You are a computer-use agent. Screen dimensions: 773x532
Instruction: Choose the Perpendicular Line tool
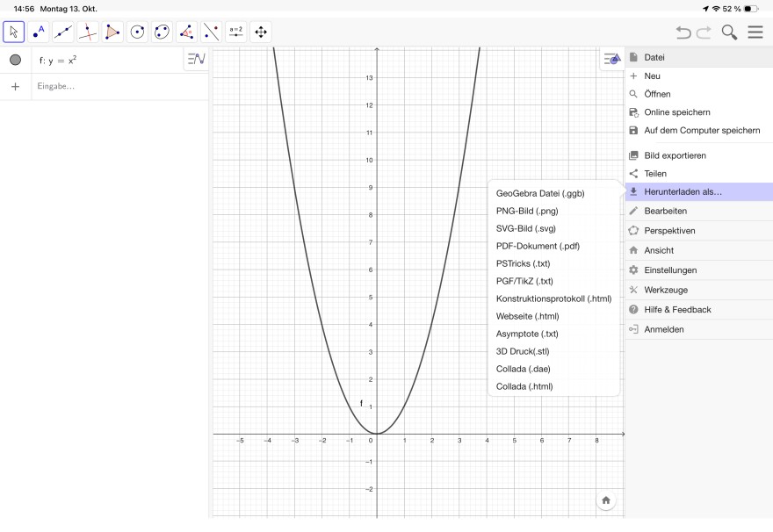pyautogui.click(x=88, y=32)
